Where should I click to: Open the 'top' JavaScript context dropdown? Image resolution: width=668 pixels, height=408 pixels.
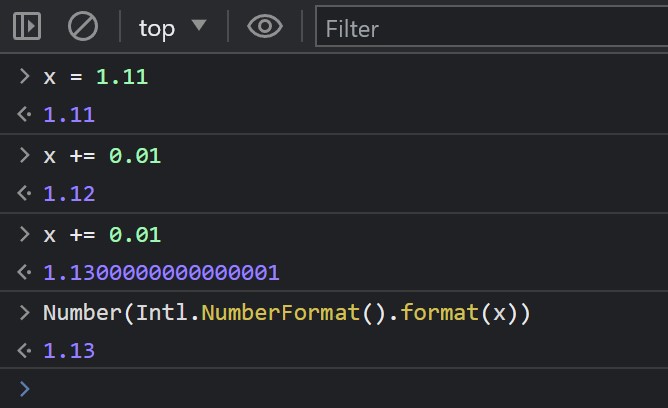tap(173, 28)
